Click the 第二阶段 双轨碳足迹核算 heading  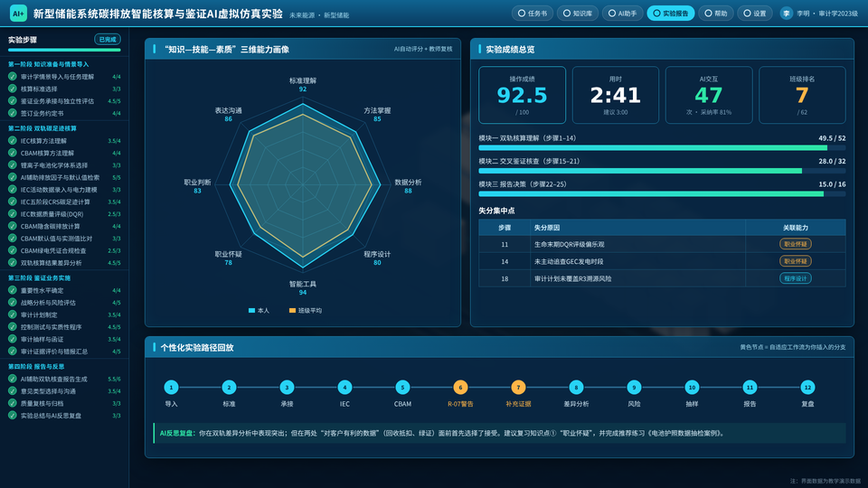coord(42,128)
